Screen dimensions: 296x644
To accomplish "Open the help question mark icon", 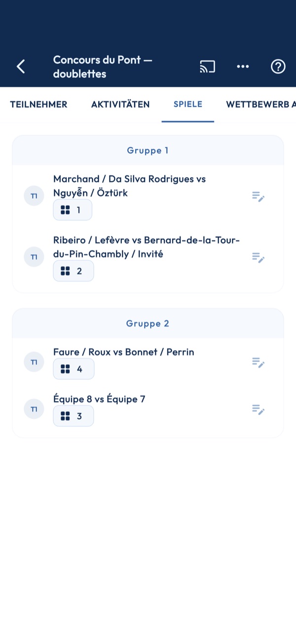I will coord(278,66).
